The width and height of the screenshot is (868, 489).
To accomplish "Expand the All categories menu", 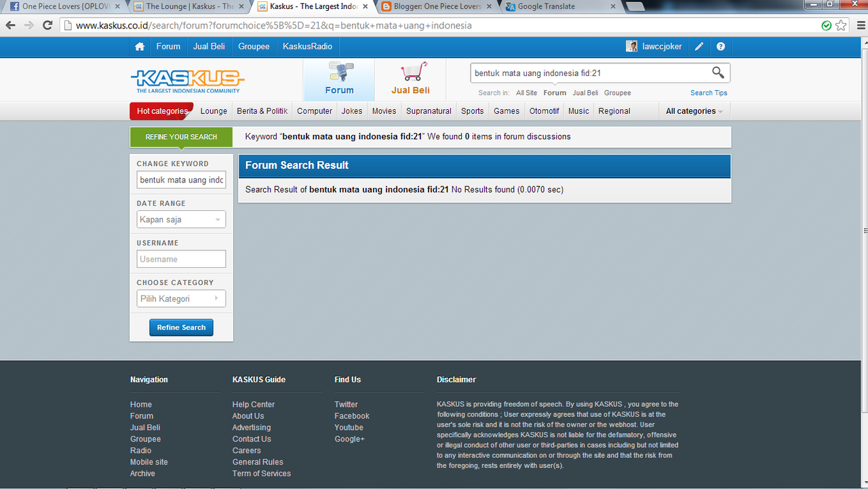I will coord(694,111).
